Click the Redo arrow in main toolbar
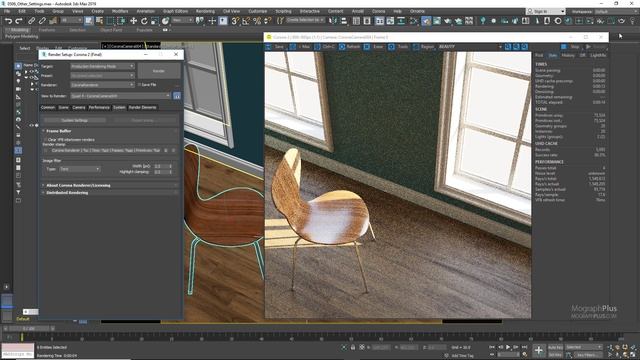 pyautogui.click(x=19, y=21)
